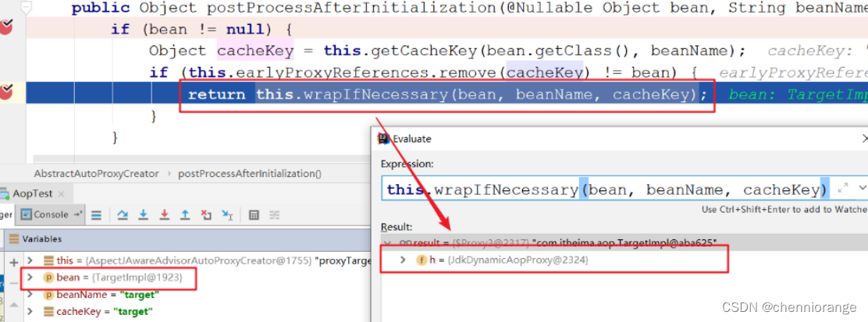Viewport: 868px width, 322px height.
Task: Add new watch with plus icon
Action: coord(14,262)
